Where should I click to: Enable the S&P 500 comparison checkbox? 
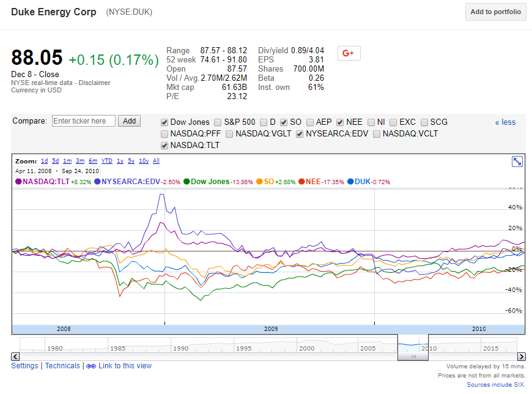click(x=218, y=122)
